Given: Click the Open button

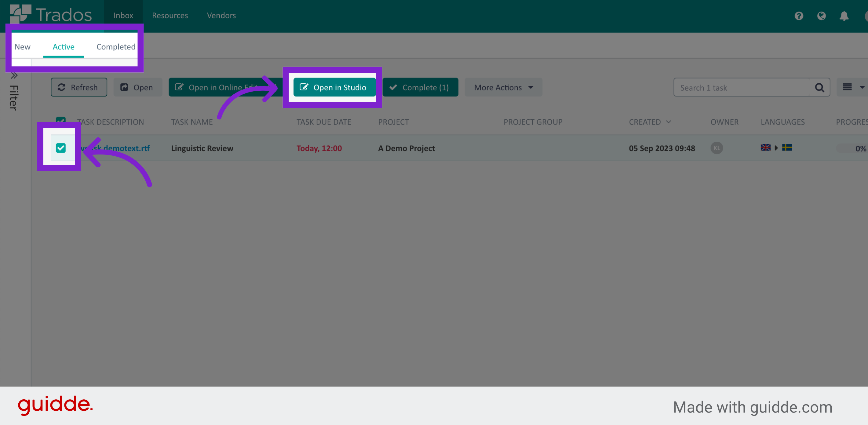Looking at the screenshot, I should tap(138, 88).
